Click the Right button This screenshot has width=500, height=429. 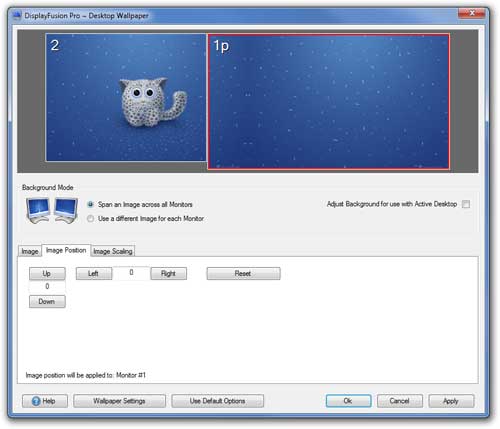click(168, 274)
